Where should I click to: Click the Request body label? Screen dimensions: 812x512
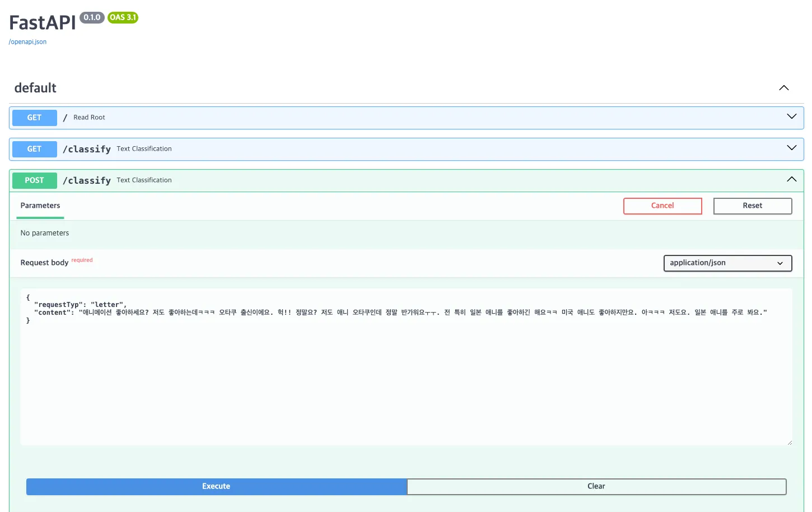point(44,263)
